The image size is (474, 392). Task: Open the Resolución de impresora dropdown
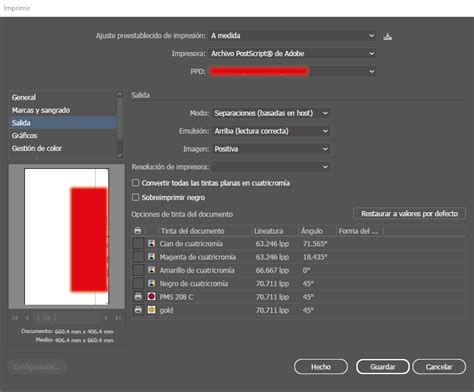click(x=270, y=167)
